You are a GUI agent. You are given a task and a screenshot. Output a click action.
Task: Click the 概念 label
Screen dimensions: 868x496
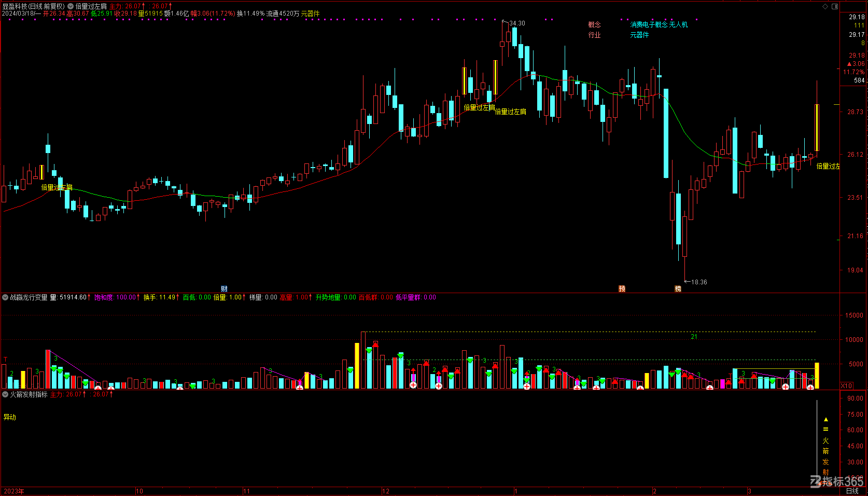[594, 24]
